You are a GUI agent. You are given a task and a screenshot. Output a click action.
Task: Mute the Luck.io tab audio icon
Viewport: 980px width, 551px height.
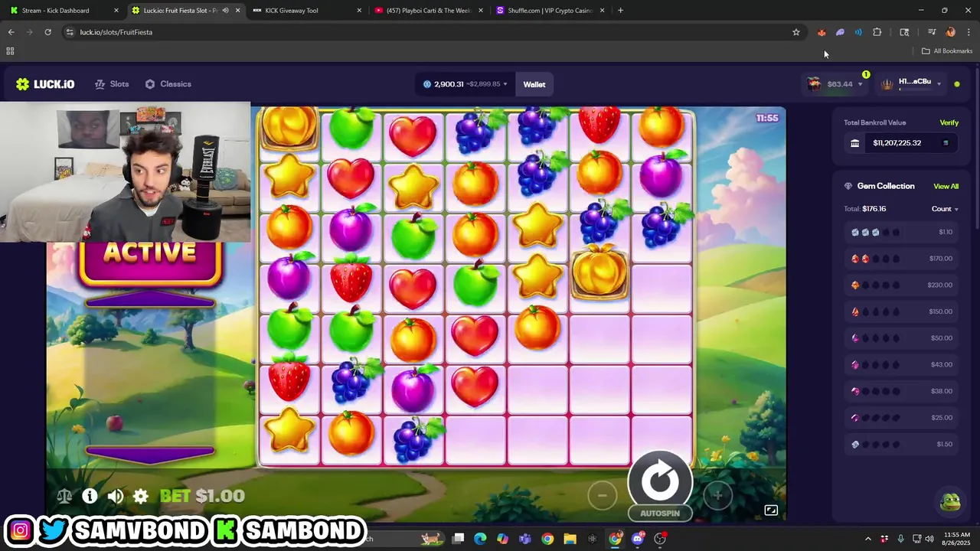[x=225, y=11]
